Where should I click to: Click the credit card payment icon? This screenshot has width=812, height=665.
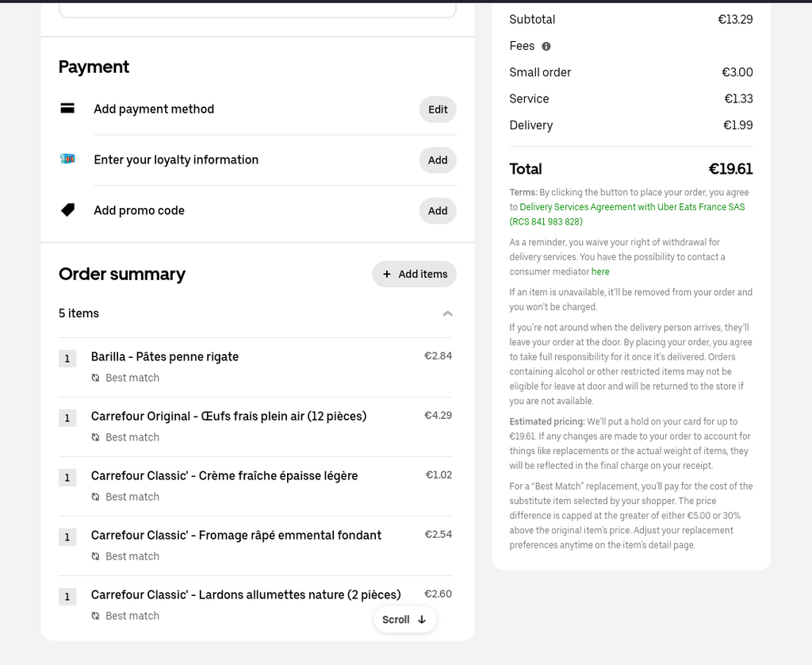click(x=67, y=109)
